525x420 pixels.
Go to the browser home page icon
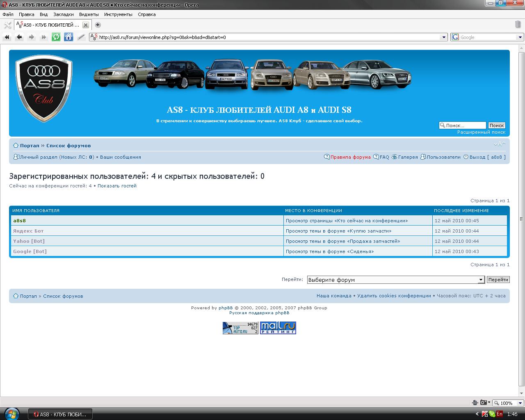(68, 37)
